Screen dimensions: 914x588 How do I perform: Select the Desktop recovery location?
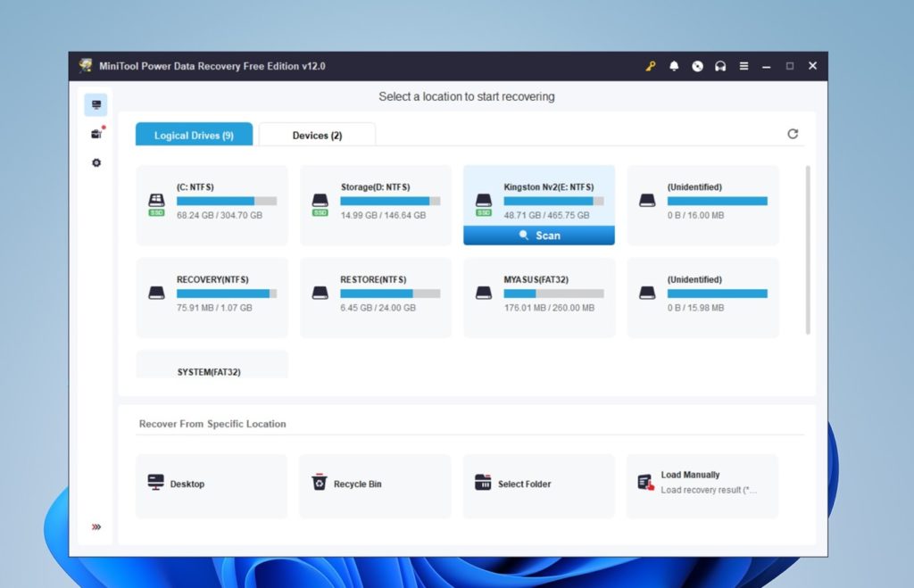[x=211, y=484]
